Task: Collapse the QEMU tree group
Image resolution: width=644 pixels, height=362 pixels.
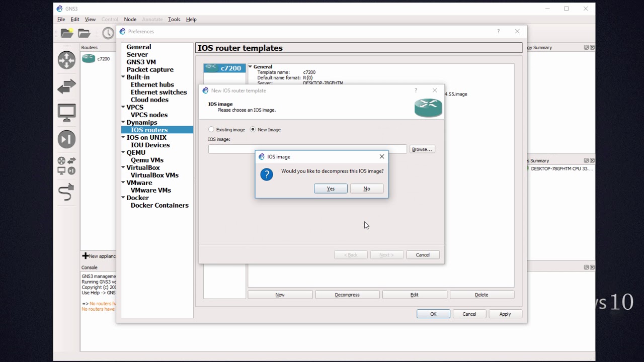Action: pos(123,152)
